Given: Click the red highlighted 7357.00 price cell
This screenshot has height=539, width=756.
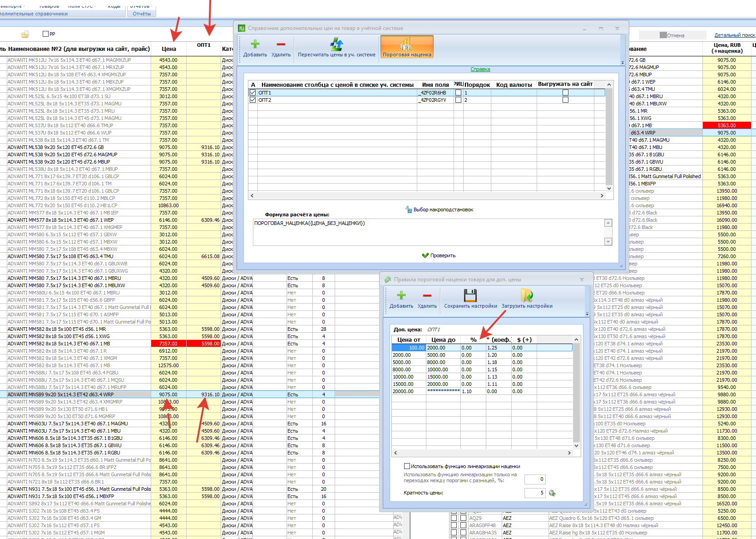Looking at the screenshot, I should (x=168, y=344).
